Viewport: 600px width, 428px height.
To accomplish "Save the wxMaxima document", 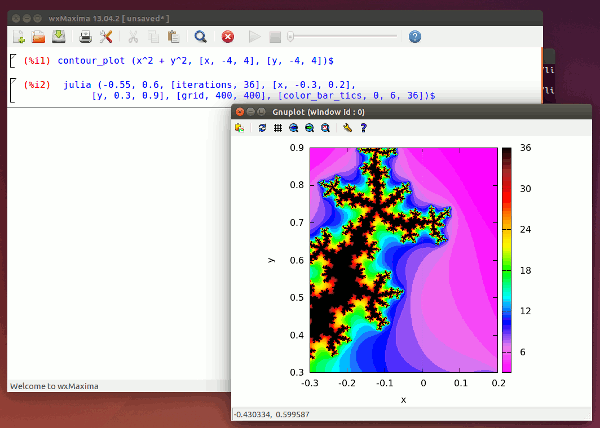I will (x=59, y=37).
